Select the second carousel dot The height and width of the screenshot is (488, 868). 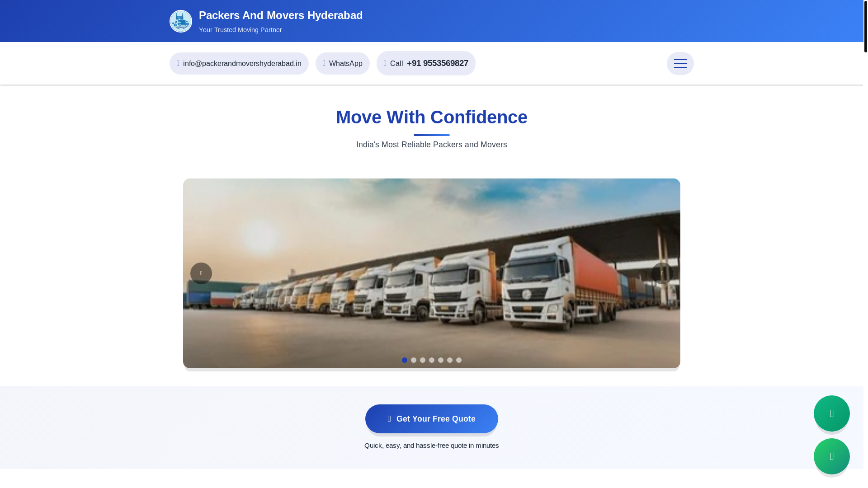414,360
